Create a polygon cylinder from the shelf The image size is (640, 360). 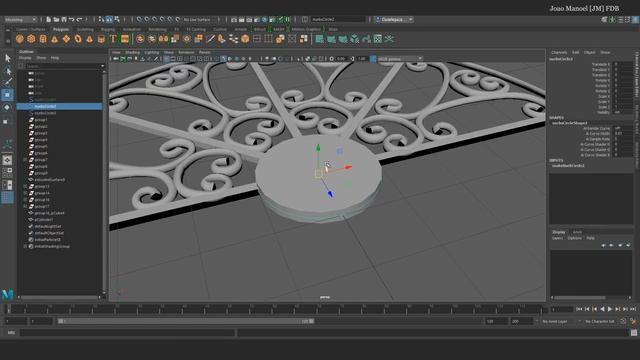(x=43, y=39)
